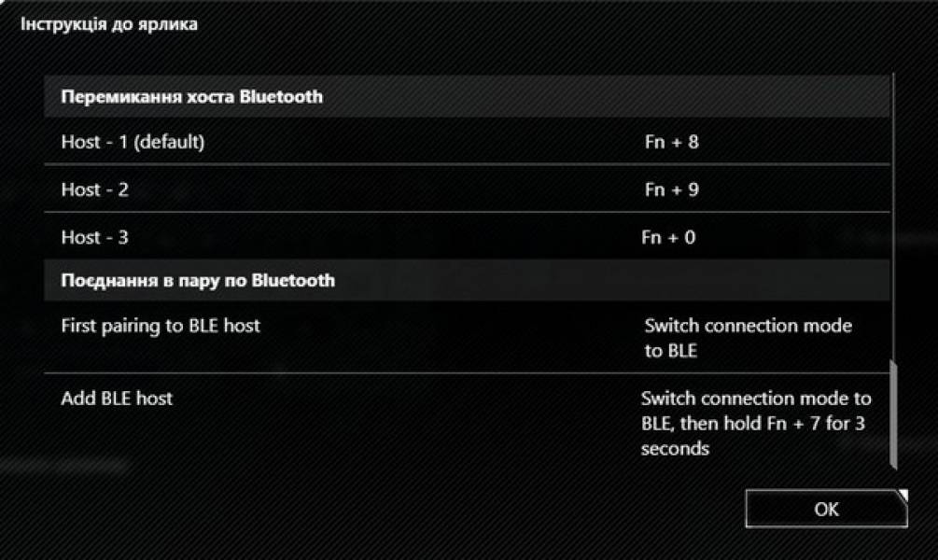The image size is (938, 560).
Task: Click the OK button
Action: (825, 509)
